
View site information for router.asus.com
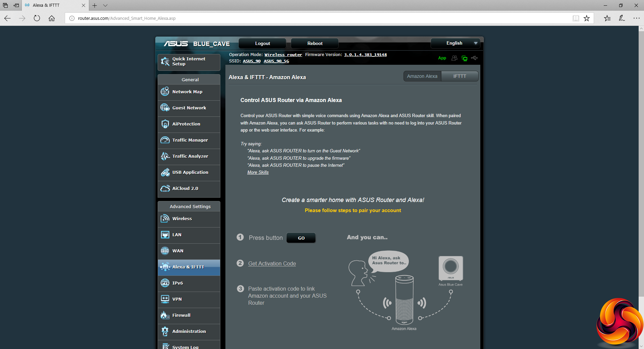tap(72, 18)
